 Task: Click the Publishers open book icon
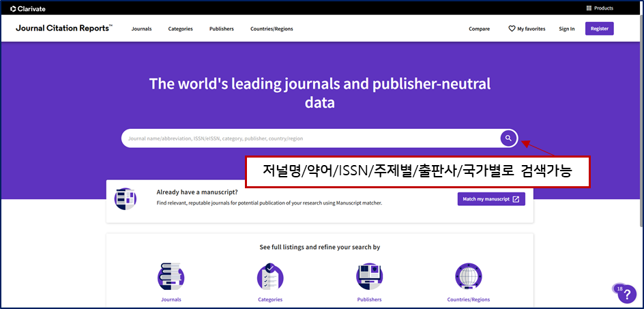pyautogui.click(x=369, y=276)
